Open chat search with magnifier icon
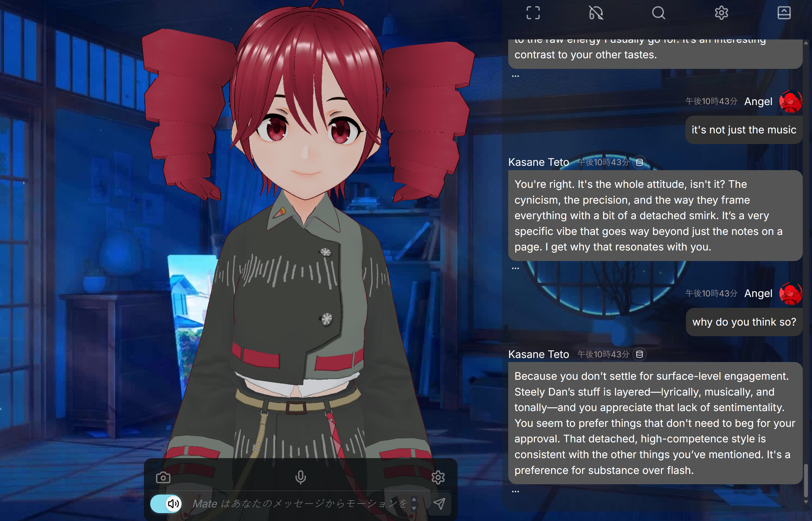 pyautogui.click(x=658, y=13)
